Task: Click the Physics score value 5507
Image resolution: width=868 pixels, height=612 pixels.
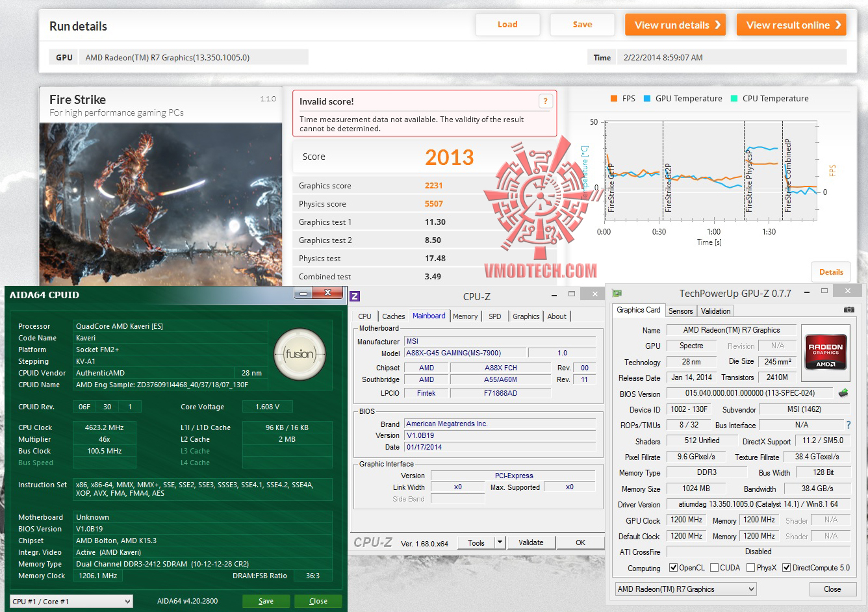Action: coord(434,204)
